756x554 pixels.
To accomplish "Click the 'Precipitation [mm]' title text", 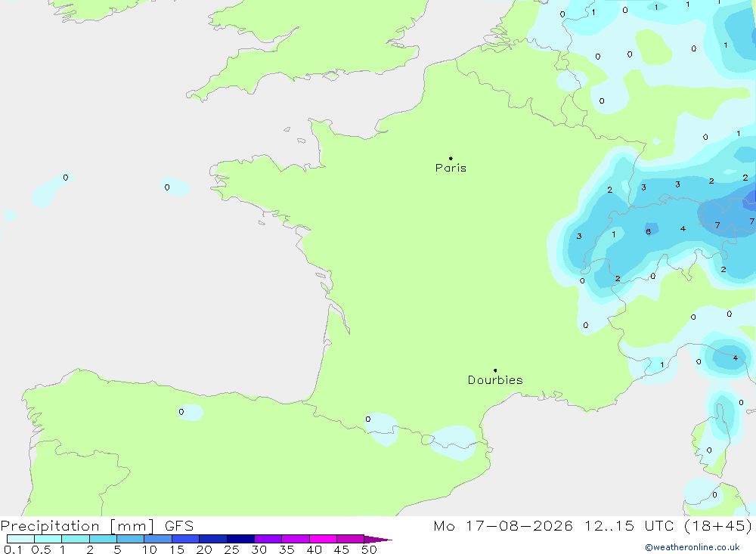I will tap(77, 526).
